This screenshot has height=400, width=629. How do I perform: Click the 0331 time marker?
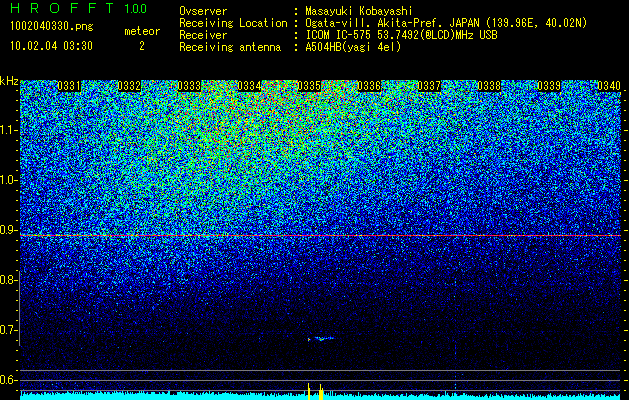click(69, 86)
